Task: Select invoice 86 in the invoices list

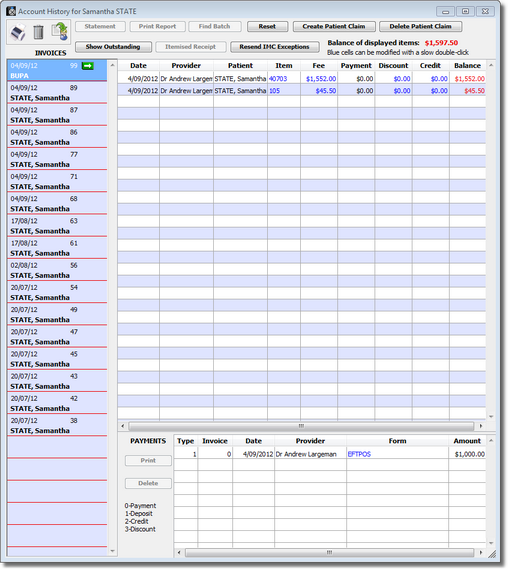Action: point(57,137)
